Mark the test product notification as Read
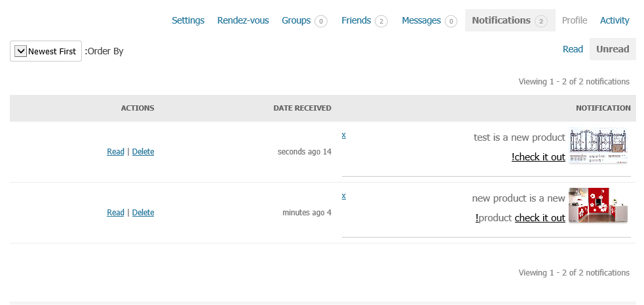The width and height of the screenshot is (644, 305). [115, 151]
